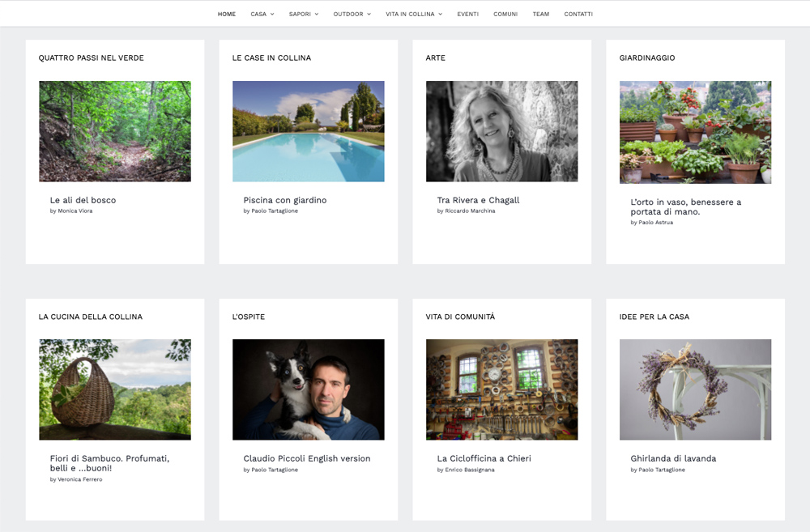810x532 pixels.
Task: Go to the CONTATTI page
Action: (578, 14)
